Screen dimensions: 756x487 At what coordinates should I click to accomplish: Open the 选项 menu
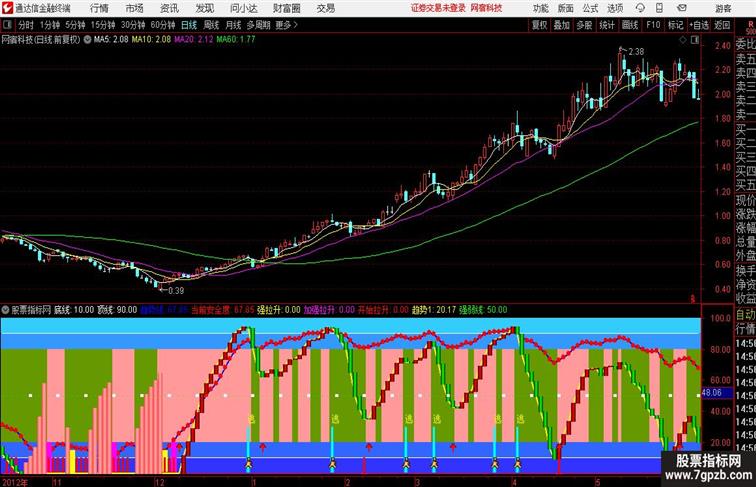pyautogui.click(x=615, y=8)
